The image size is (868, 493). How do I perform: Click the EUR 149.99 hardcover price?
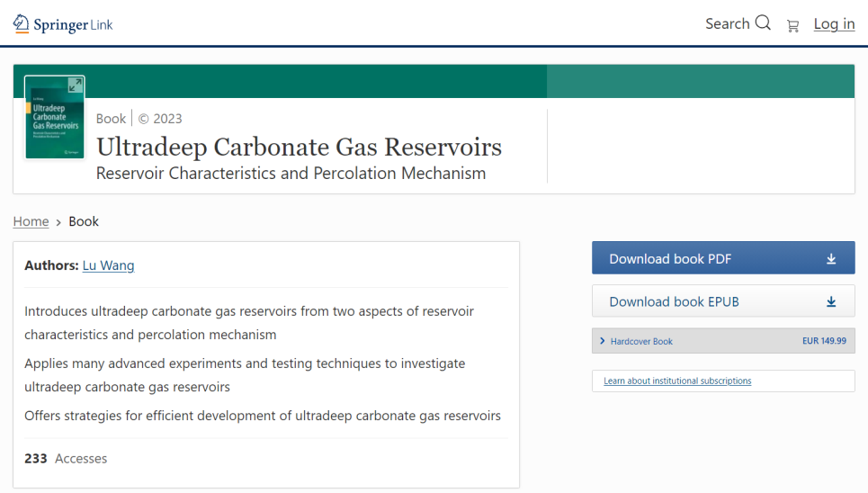point(823,341)
